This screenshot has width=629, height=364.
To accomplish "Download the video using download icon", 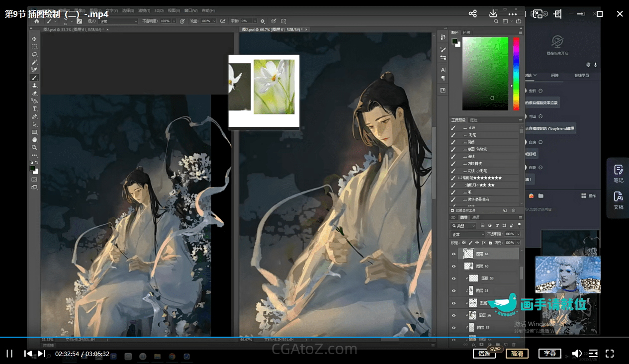I will [493, 14].
